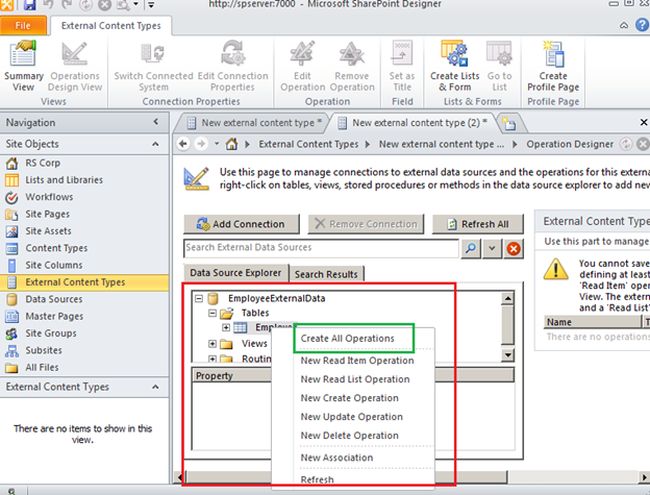650x495 pixels.
Task: Expand the Employee table node
Action: (x=226, y=328)
